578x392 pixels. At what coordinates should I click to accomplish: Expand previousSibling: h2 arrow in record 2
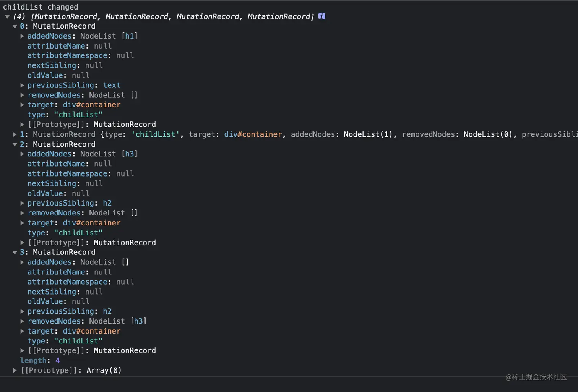click(22, 203)
